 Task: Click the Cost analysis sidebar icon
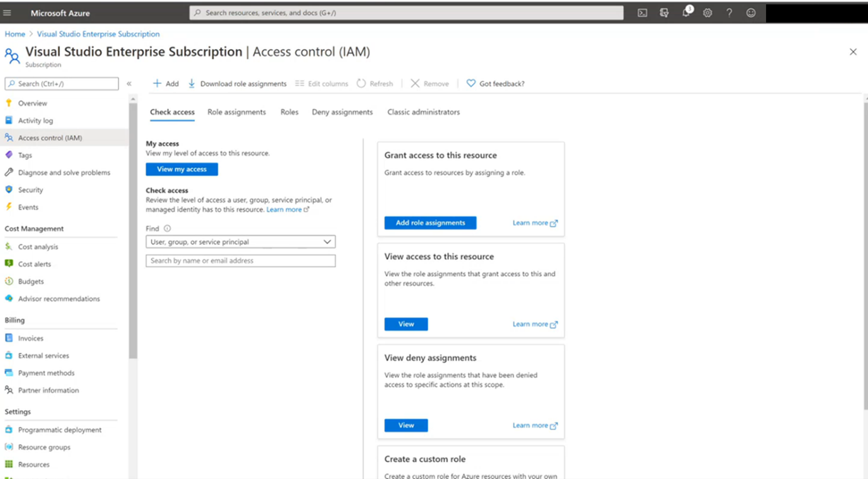coord(10,246)
